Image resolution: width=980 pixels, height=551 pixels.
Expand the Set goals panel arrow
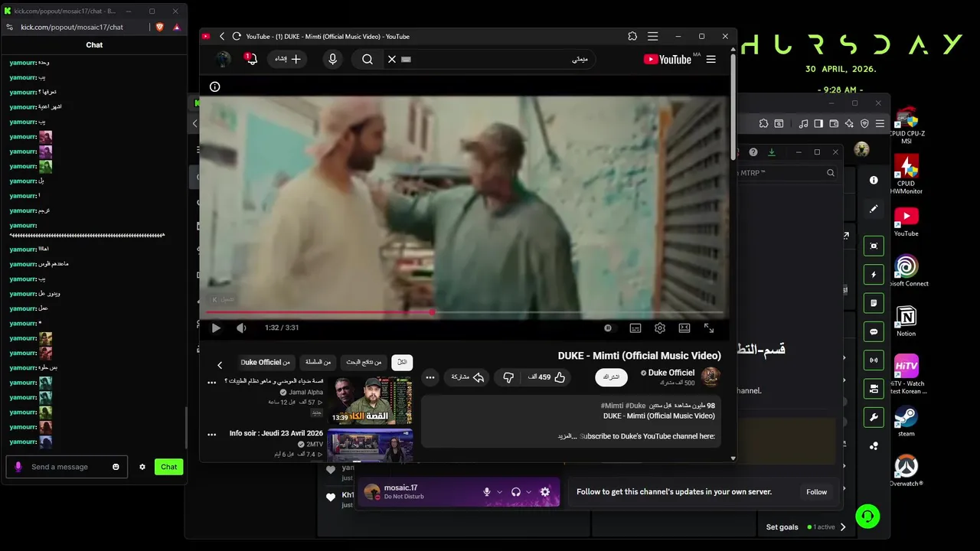(843, 527)
